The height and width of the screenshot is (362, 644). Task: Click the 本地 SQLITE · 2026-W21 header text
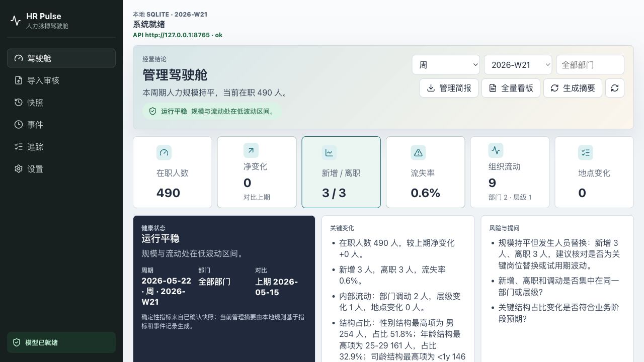point(170,15)
